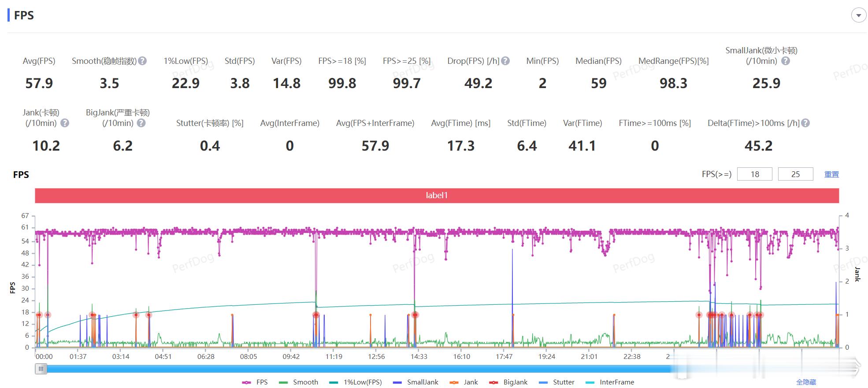Toggle the FPS series in legend
868x388 pixels.
point(255,382)
